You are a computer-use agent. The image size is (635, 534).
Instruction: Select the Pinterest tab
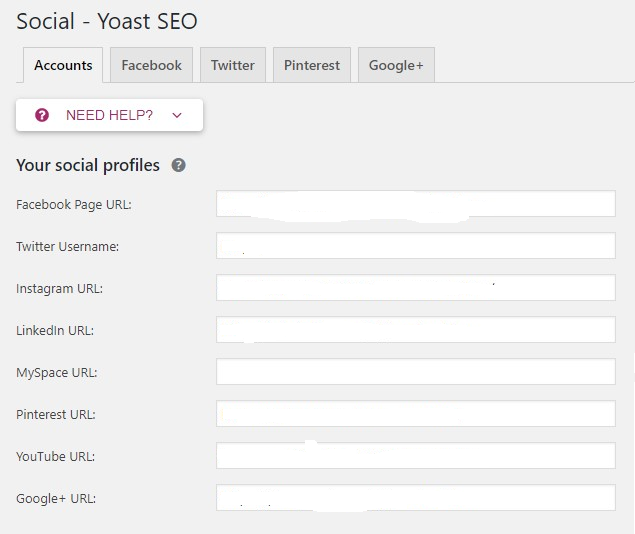click(x=312, y=65)
